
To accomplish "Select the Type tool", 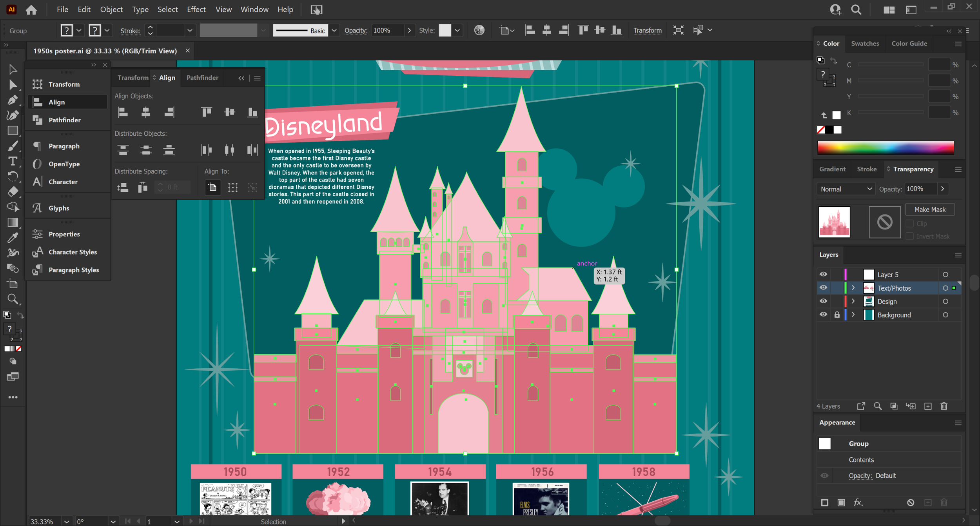I will tap(12, 161).
